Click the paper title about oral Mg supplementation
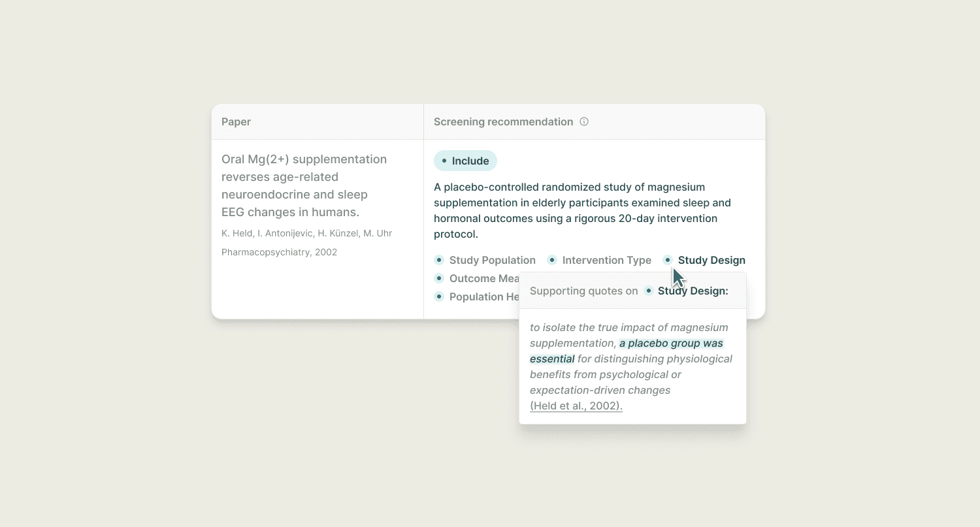This screenshot has width=980, height=527. coord(304,185)
